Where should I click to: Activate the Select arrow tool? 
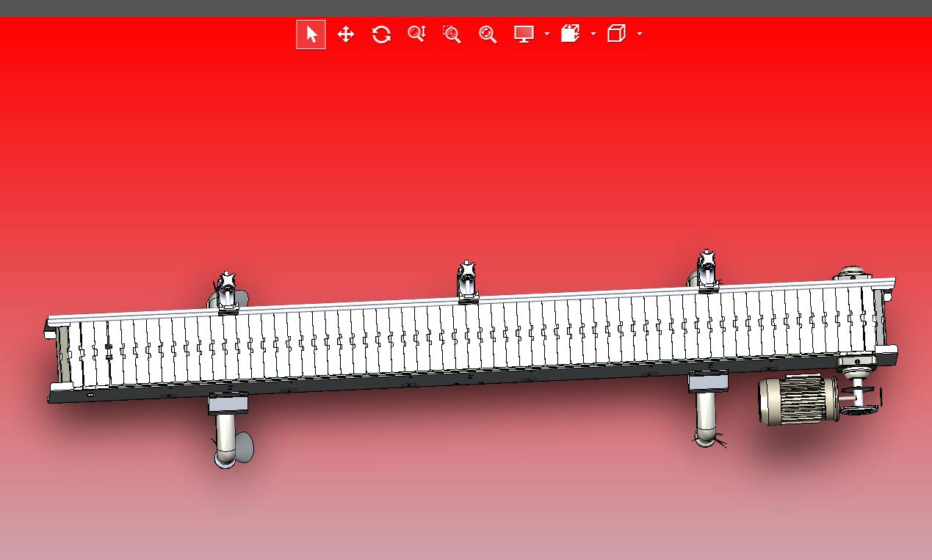coord(311,34)
